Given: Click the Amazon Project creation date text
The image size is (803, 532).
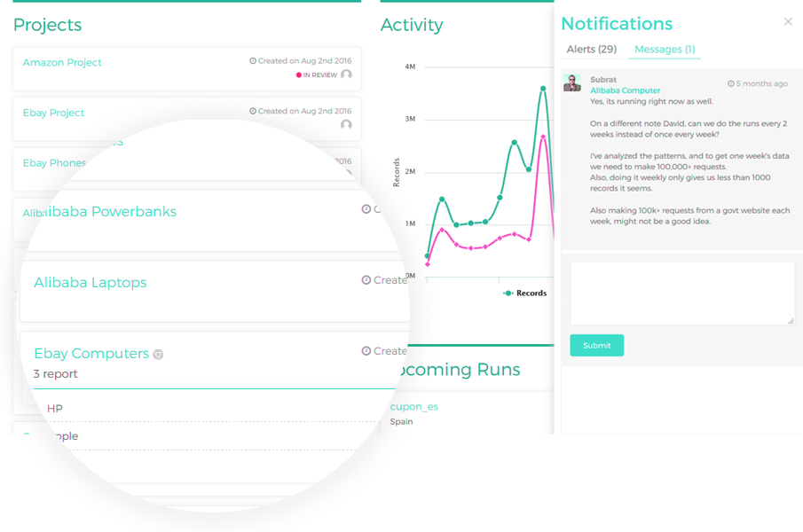Looking at the screenshot, I should pos(304,61).
